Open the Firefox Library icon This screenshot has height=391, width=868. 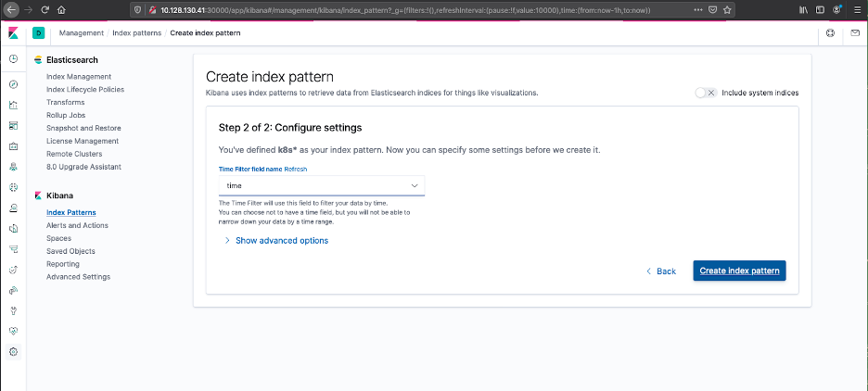pyautogui.click(x=803, y=10)
